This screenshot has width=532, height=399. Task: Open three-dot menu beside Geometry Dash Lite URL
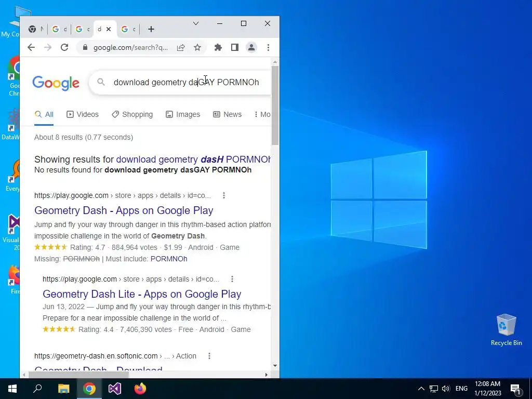click(232, 279)
